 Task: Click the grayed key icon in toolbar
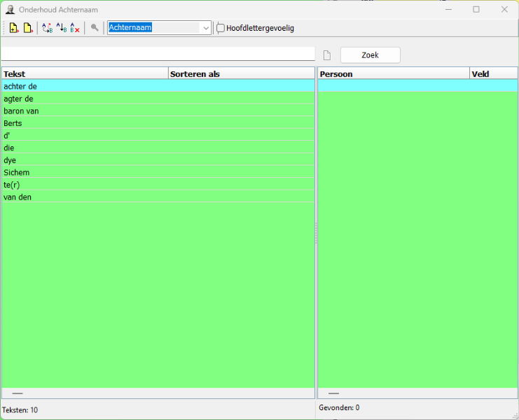pyautogui.click(x=95, y=28)
